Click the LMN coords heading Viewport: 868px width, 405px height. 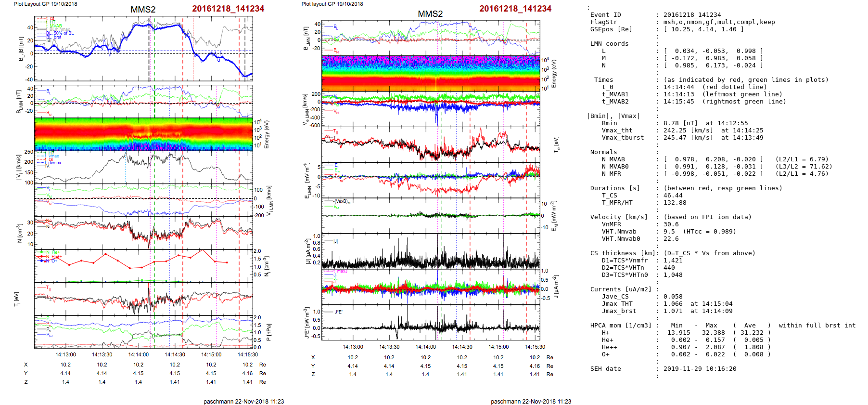click(x=609, y=44)
